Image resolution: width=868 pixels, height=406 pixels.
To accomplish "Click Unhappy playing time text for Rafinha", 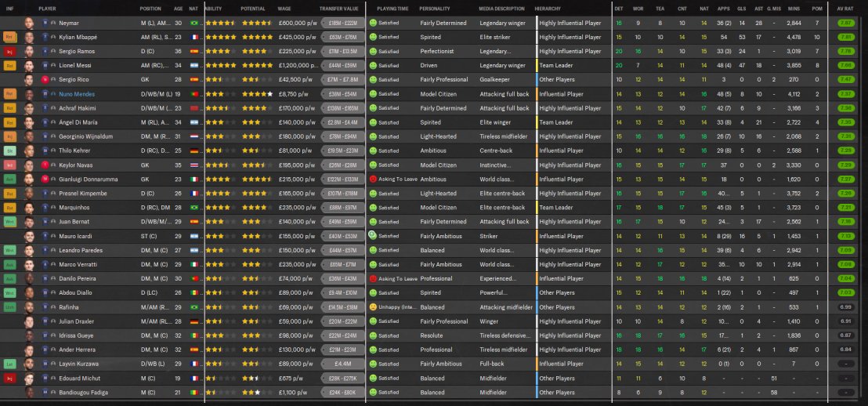I will [396, 307].
